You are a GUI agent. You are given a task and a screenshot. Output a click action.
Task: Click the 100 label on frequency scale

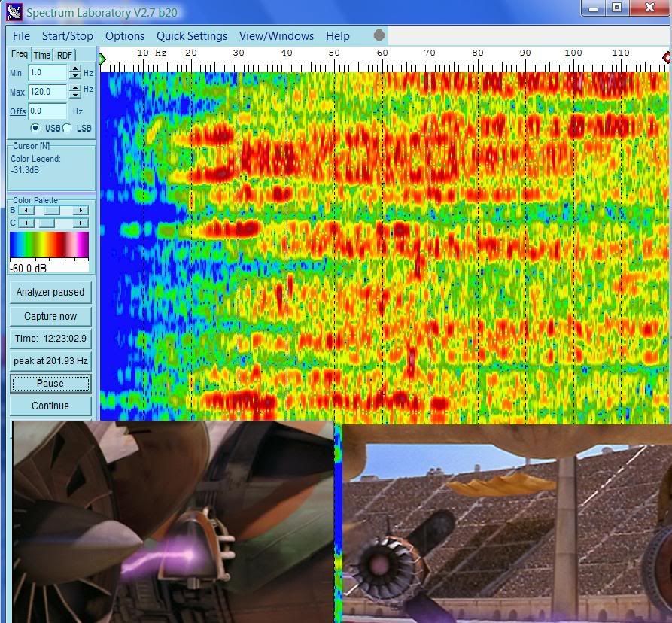click(573, 53)
